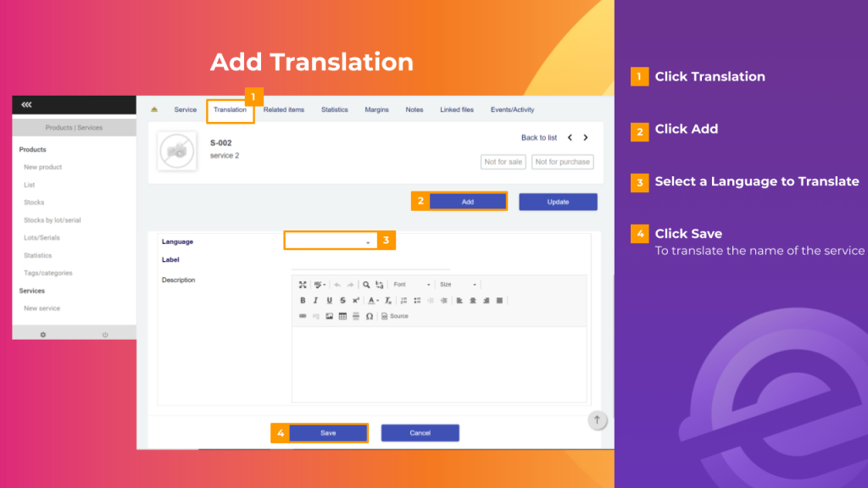
Task: Maximize the description editor
Action: (x=303, y=285)
